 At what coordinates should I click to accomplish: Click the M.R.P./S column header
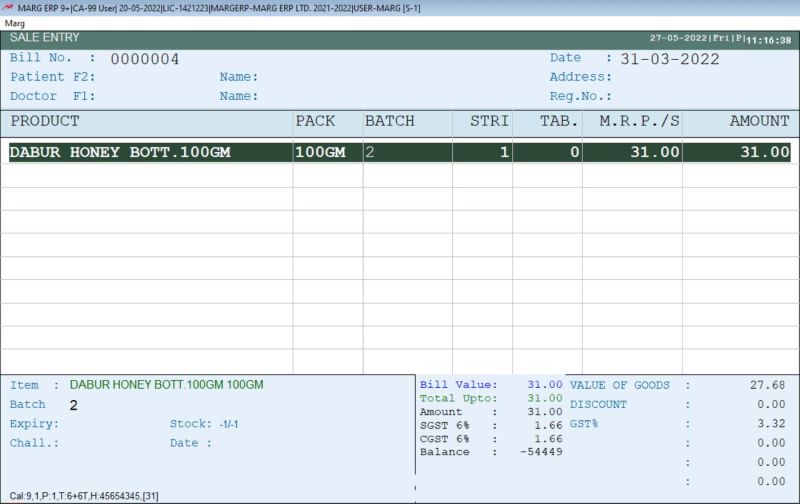click(639, 121)
